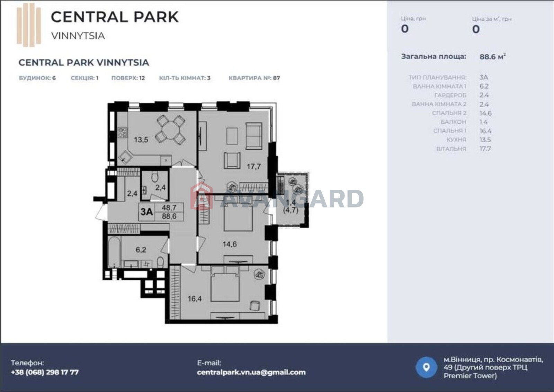Click the Central Park striped logo
This screenshot has width=554, height=392.
coord(29,25)
